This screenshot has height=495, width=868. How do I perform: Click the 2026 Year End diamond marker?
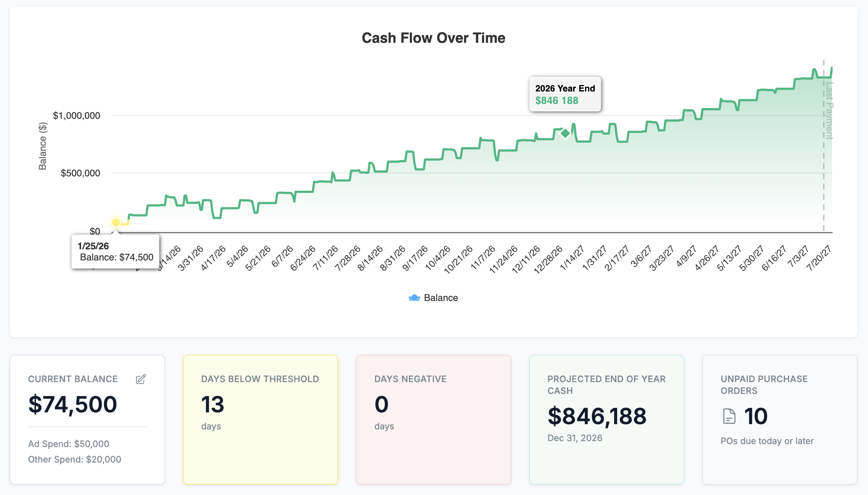(x=565, y=133)
